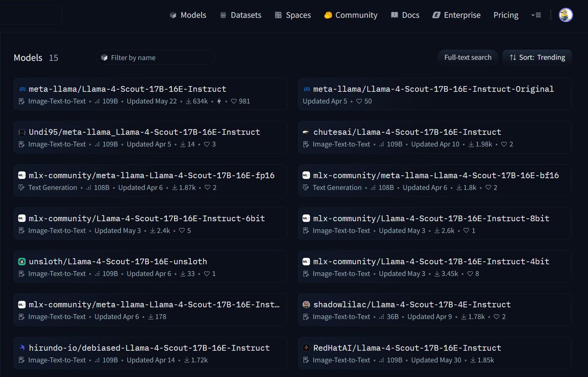Click ML icon on the bf16 model card

click(x=306, y=175)
